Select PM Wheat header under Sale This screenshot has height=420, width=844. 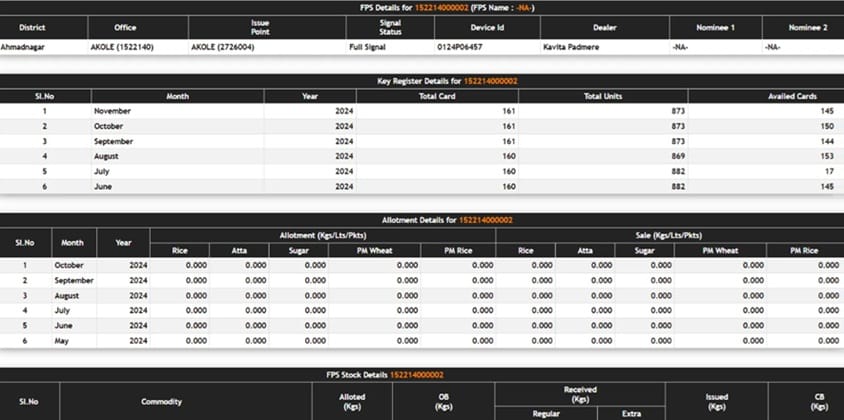[x=720, y=250]
